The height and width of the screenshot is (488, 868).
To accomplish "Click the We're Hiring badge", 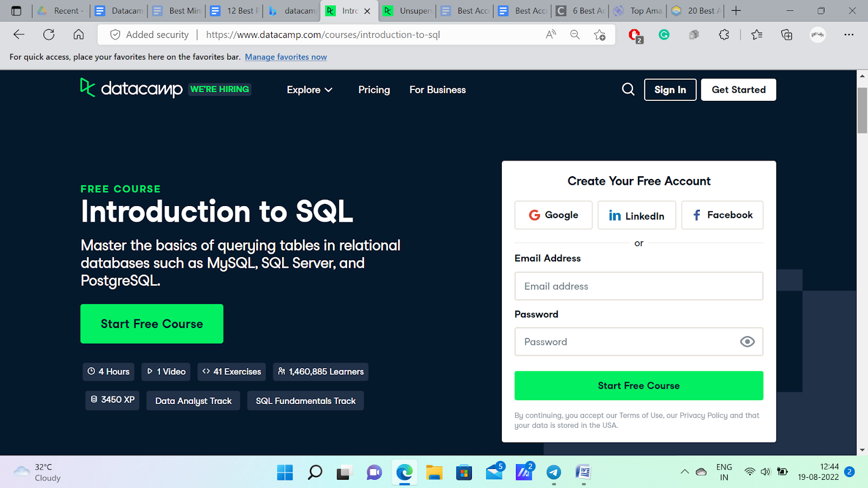I will click(220, 89).
